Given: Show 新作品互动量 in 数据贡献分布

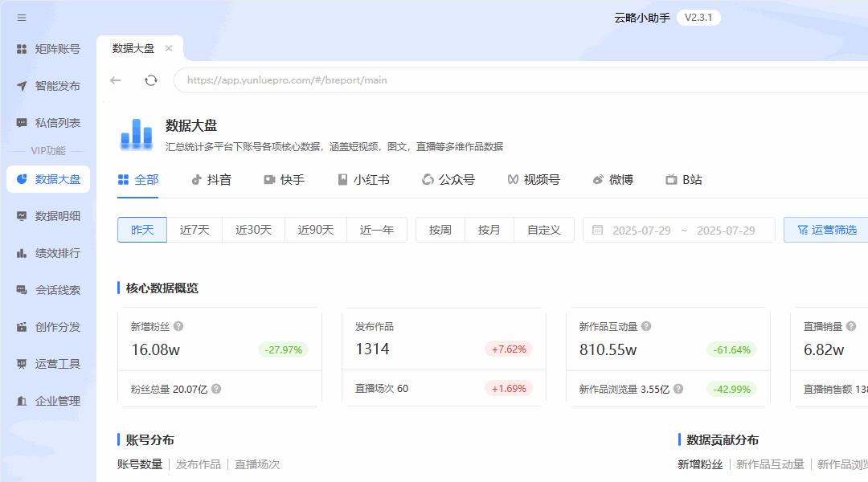Looking at the screenshot, I should (770, 464).
